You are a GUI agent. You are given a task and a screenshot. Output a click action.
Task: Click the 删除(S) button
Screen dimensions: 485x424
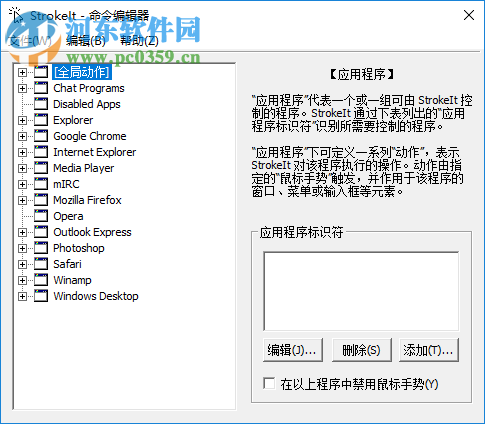click(x=362, y=350)
